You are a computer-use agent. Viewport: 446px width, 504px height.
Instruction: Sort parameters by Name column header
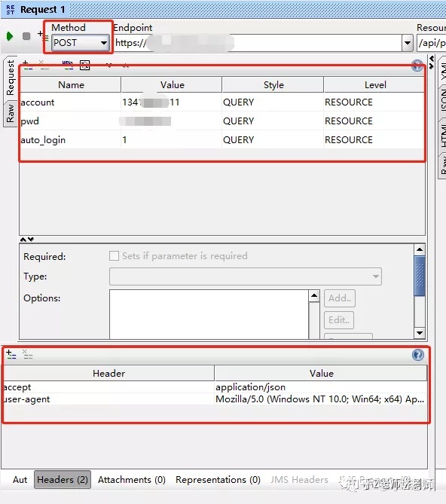(x=71, y=85)
